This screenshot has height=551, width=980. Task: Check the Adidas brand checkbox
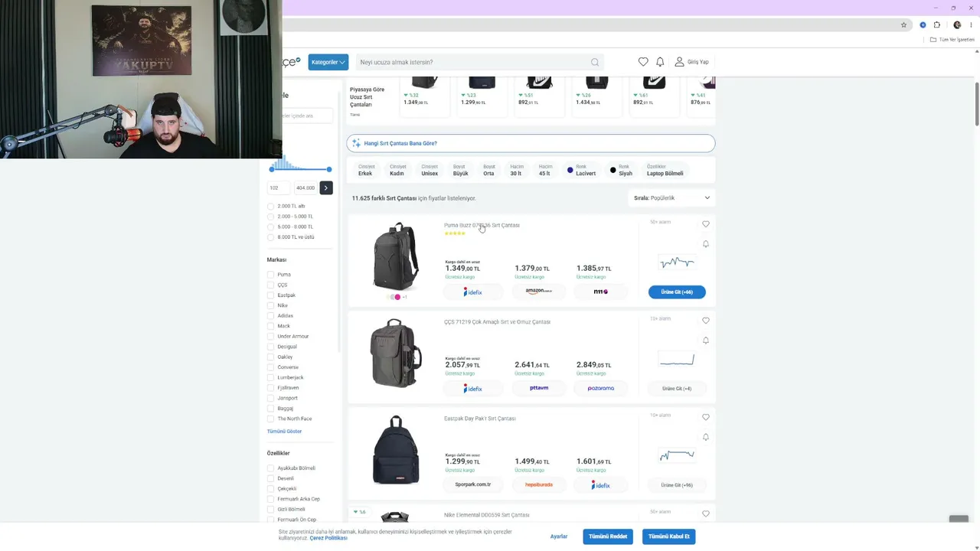pos(270,316)
